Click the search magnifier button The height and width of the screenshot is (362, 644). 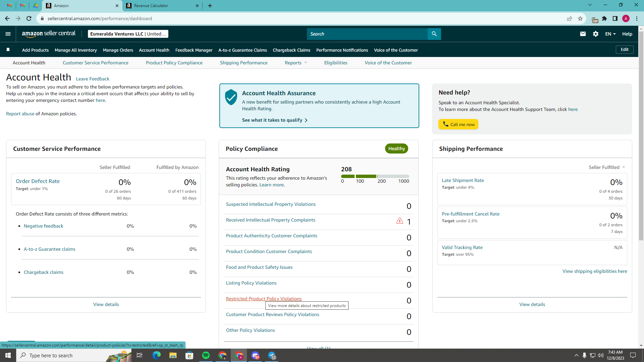(x=434, y=34)
